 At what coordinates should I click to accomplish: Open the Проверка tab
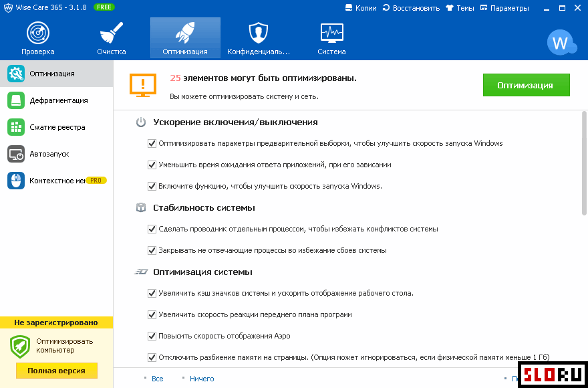38,38
